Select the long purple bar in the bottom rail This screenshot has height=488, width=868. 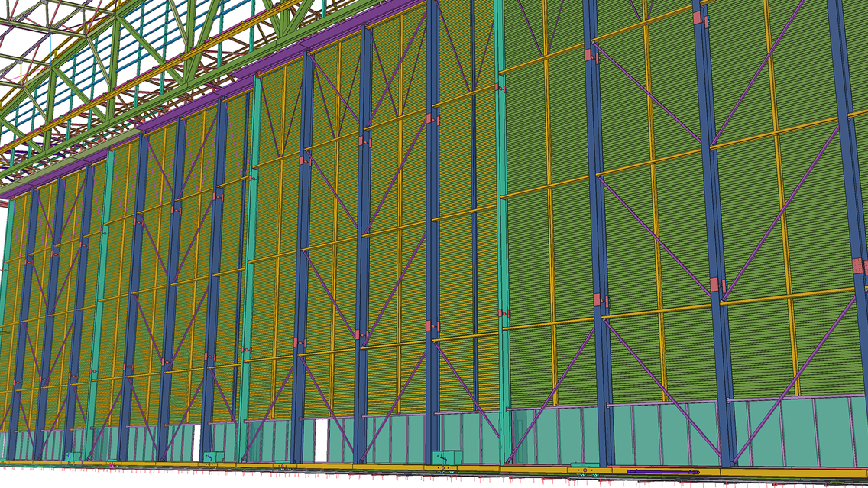click(662, 472)
